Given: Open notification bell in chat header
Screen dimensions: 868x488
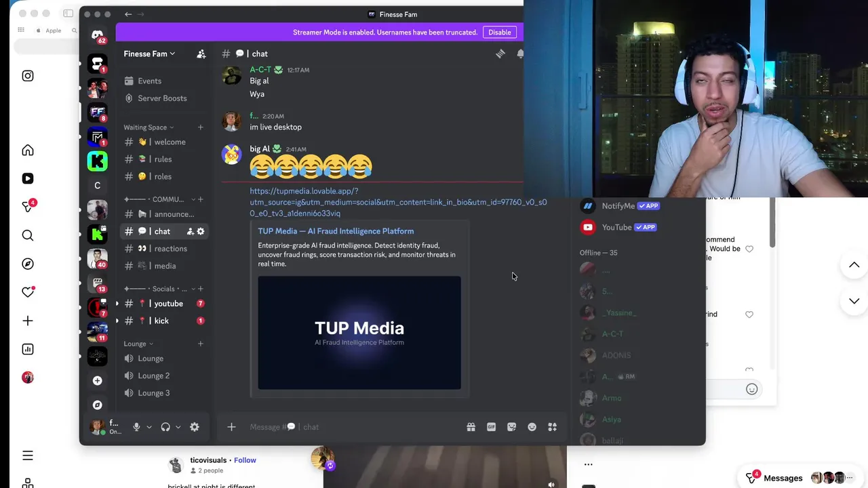Looking at the screenshot, I should click(x=520, y=54).
